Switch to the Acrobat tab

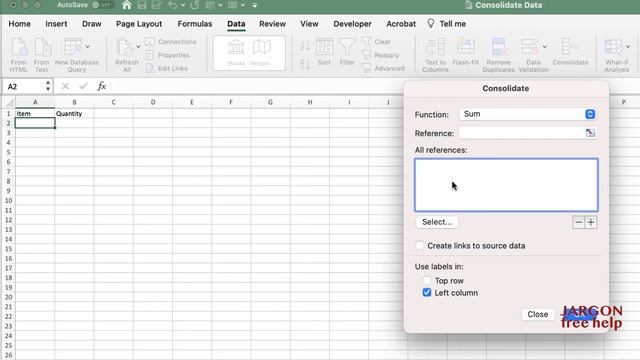point(401,24)
